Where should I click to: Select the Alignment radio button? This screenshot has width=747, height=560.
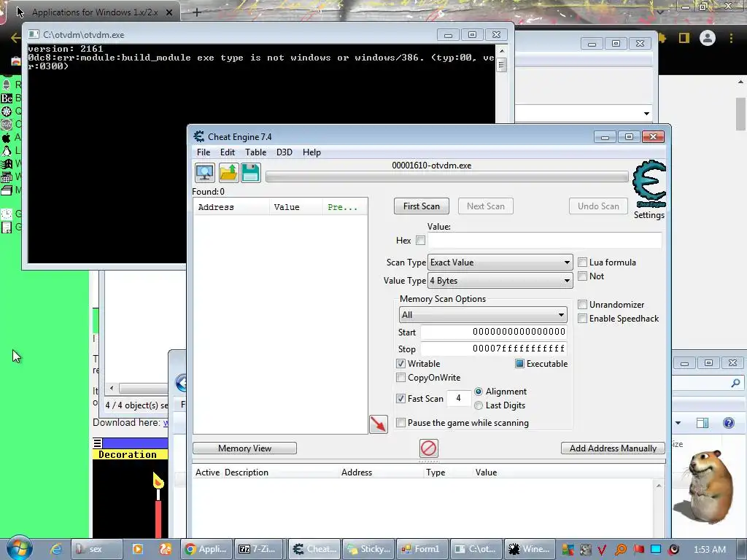click(x=479, y=392)
